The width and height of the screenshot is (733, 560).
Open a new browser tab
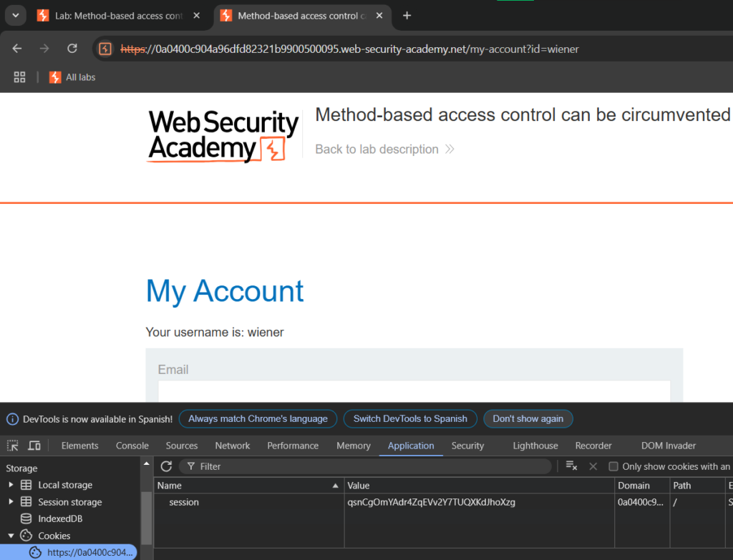point(407,16)
